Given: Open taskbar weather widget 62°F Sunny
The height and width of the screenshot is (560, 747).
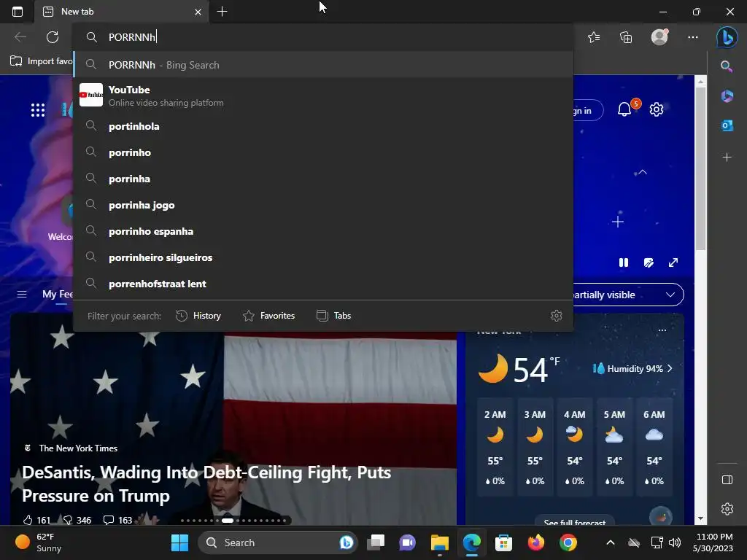Looking at the screenshot, I should 39,542.
